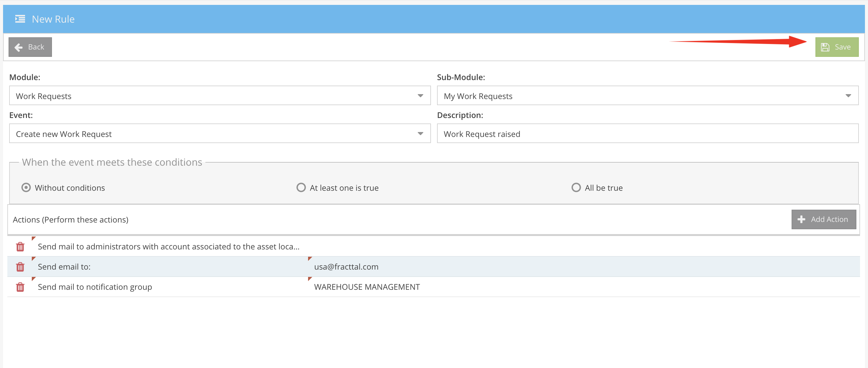Image resolution: width=868 pixels, height=368 pixels.
Task: Click the New Rule header title
Action: 53,19
